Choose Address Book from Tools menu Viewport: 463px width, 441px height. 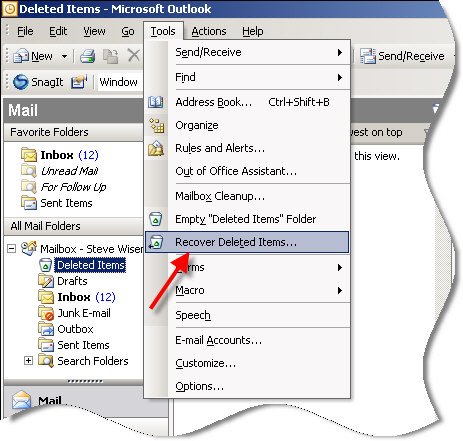(x=247, y=102)
